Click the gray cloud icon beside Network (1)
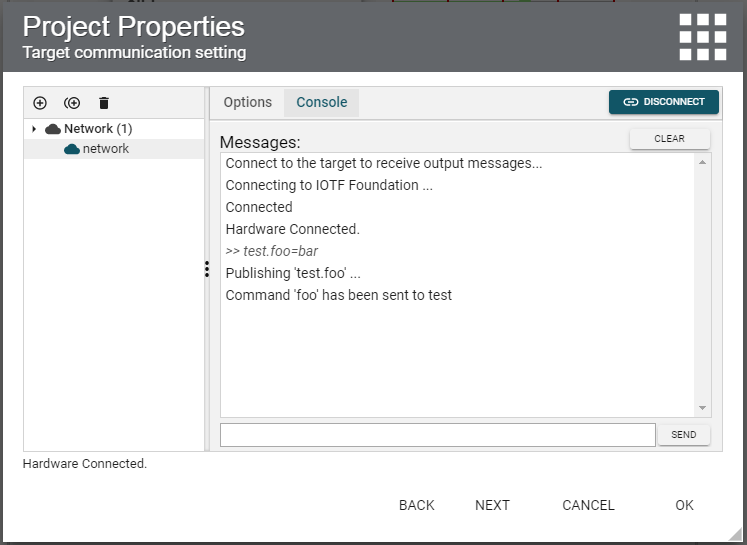 53,129
